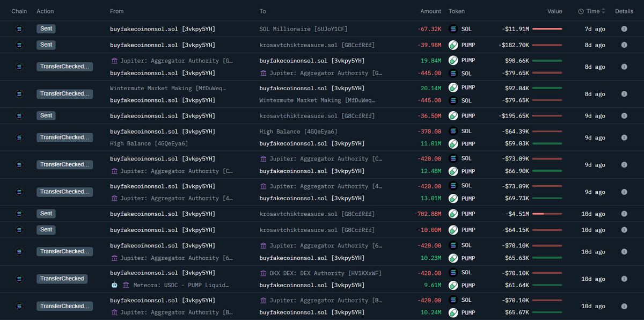This screenshot has width=644, height=320.
Task: Click the $66.90K value
Action: tap(517, 171)
